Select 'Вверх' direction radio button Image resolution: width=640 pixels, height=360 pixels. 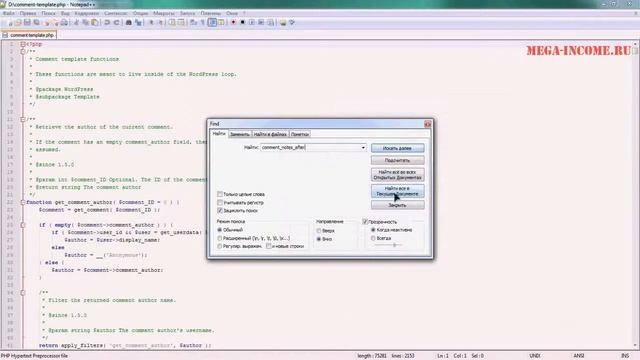coord(319,231)
